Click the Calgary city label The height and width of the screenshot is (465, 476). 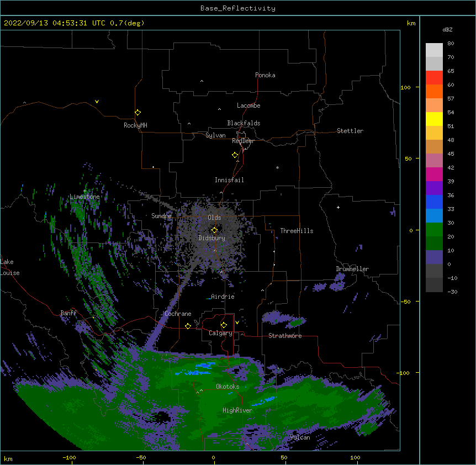point(220,333)
